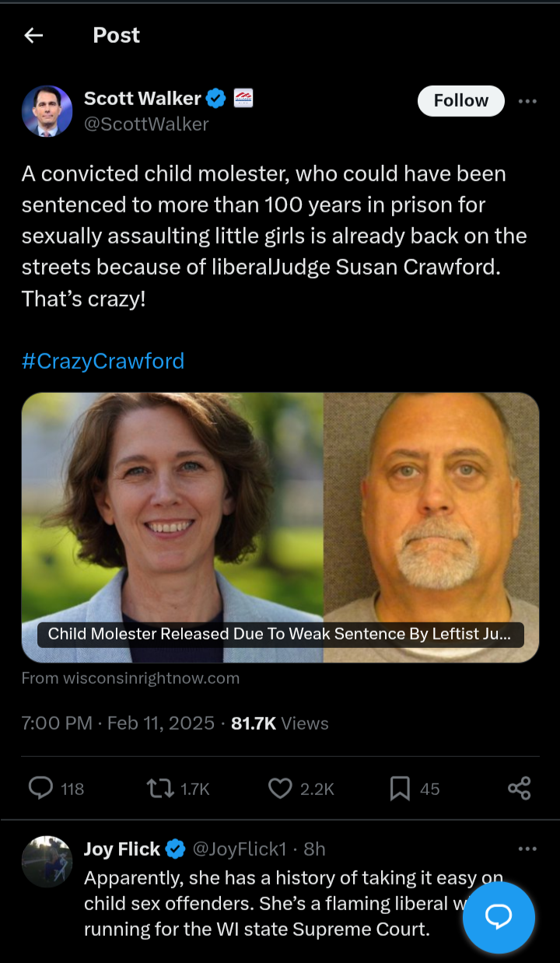
Task: Follow Scott Walker
Action: (x=461, y=100)
